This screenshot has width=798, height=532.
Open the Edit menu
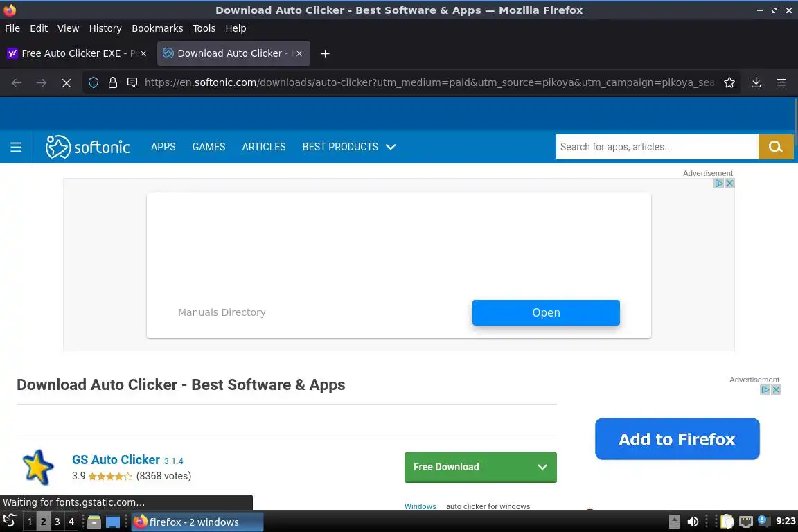click(x=39, y=28)
